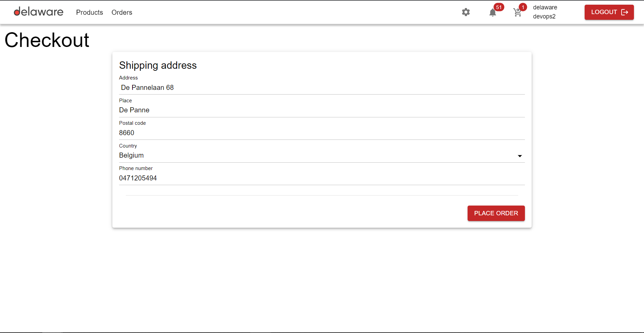Navigate to the Products page
The height and width of the screenshot is (333, 644).
89,12
